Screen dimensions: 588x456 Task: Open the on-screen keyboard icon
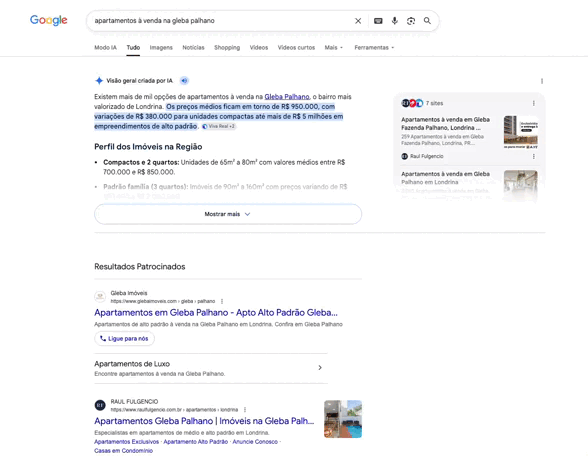tap(378, 21)
